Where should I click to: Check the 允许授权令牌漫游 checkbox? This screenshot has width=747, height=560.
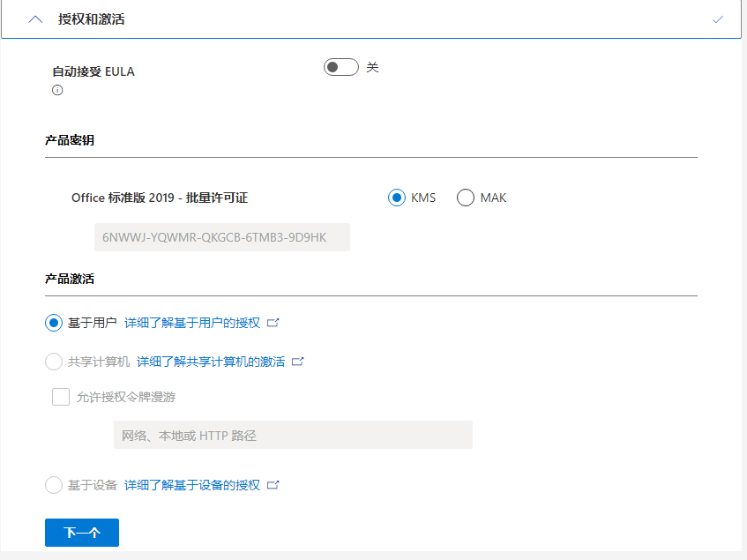[61, 397]
